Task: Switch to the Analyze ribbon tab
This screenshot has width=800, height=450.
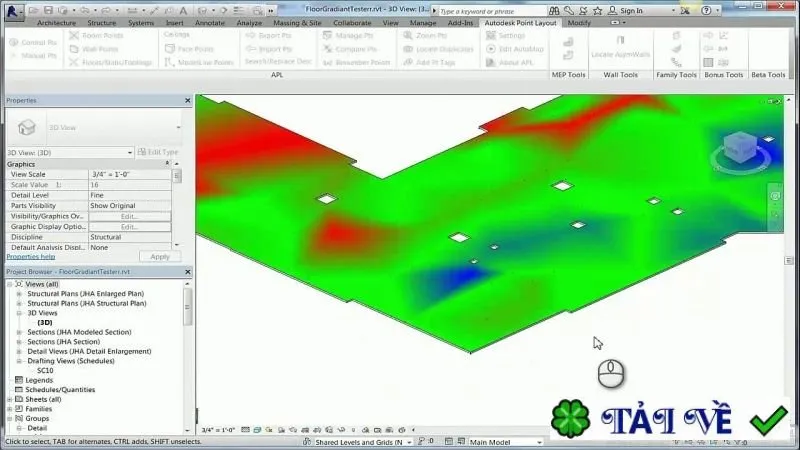Action: click(249, 23)
